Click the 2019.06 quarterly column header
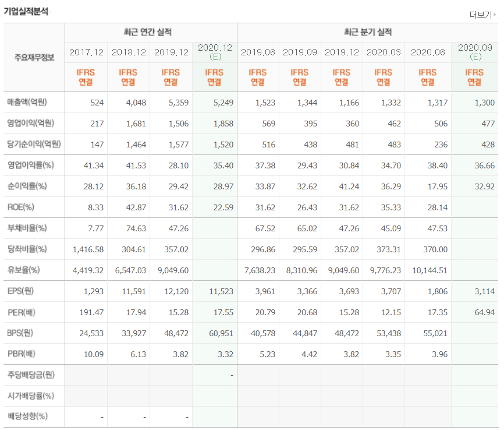This screenshot has width=504, height=430. 258,52
